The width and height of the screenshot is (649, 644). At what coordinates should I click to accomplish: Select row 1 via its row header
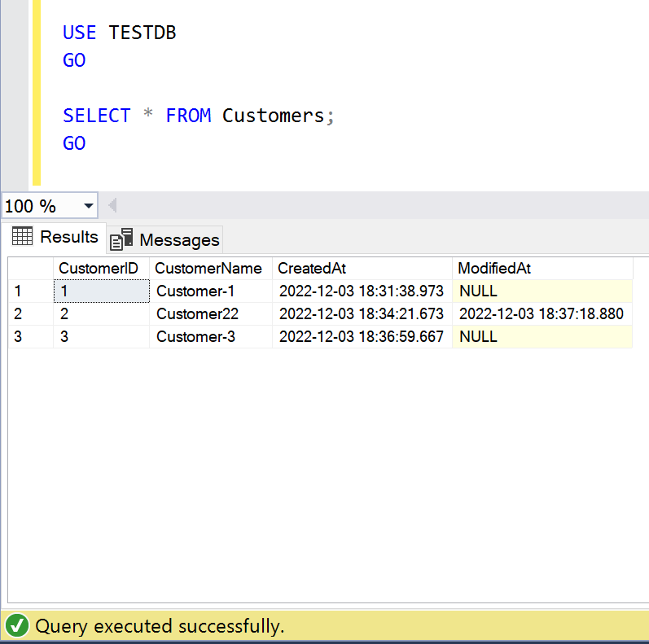pyautogui.click(x=29, y=291)
